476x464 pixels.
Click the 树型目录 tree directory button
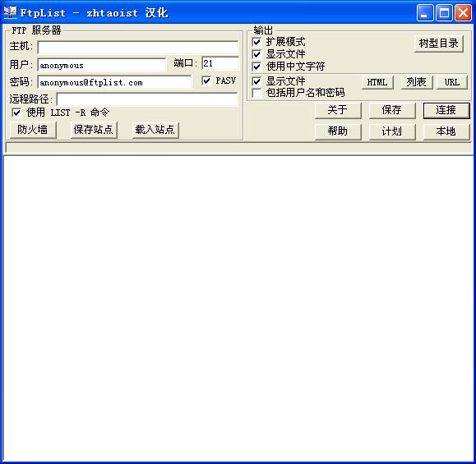point(439,44)
